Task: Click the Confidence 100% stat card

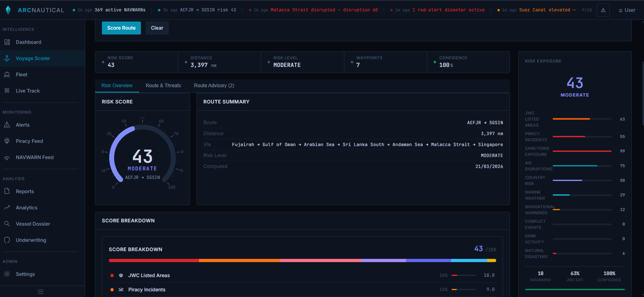Action: (468, 62)
